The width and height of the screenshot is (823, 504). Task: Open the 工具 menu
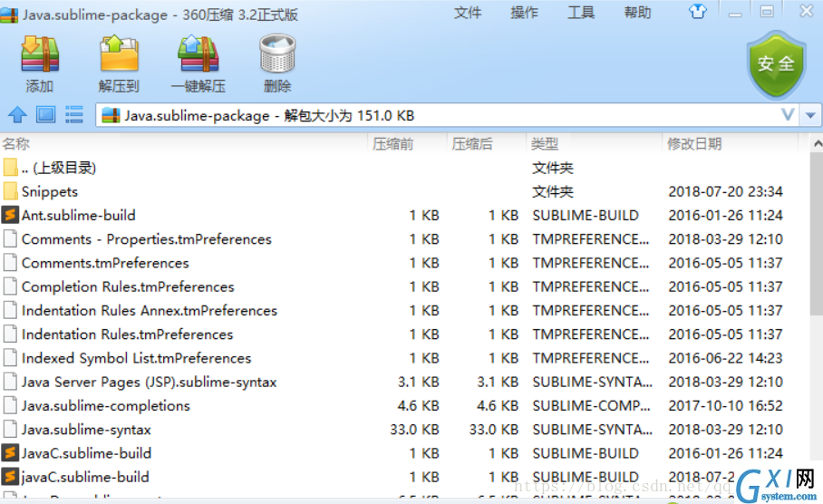[x=580, y=12]
